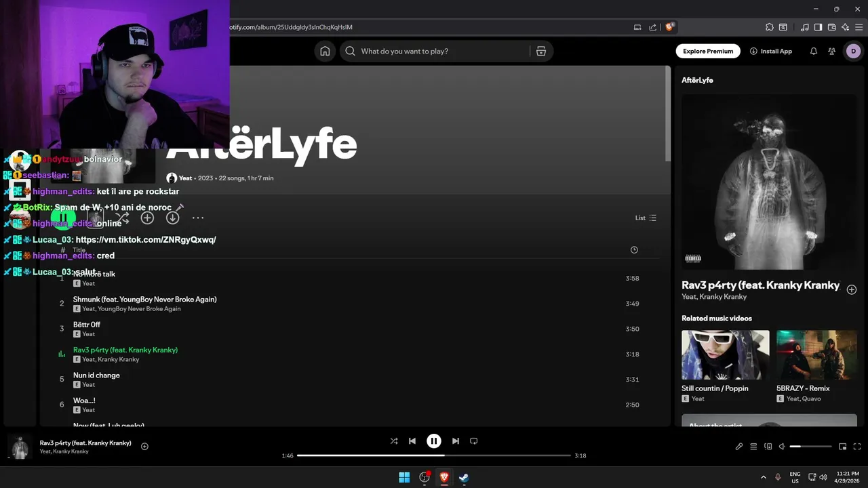This screenshot has height=488, width=868.
Task: Show hidden system tray icons chevron
Action: coord(764,477)
